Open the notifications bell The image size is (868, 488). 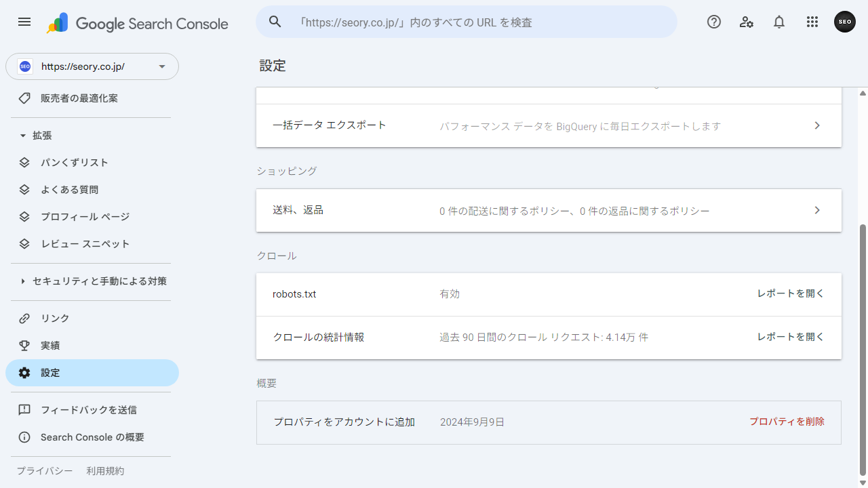click(x=778, y=22)
